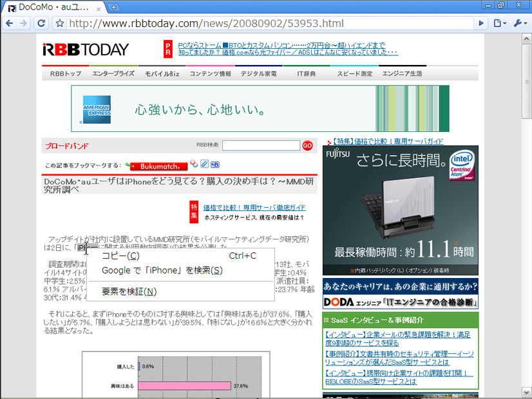Image resolution: width=532 pixels, height=399 pixels.
Task: Close the DoCoMo・au tab
Action: (99, 9)
